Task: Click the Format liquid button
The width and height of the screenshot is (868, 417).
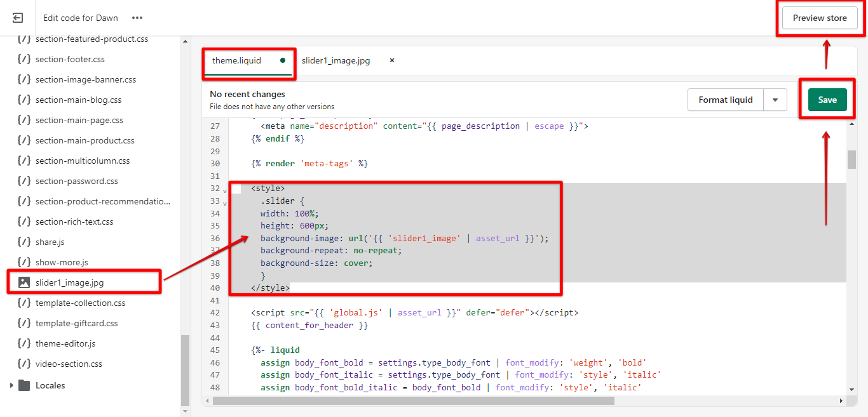Action: (725, 100)
